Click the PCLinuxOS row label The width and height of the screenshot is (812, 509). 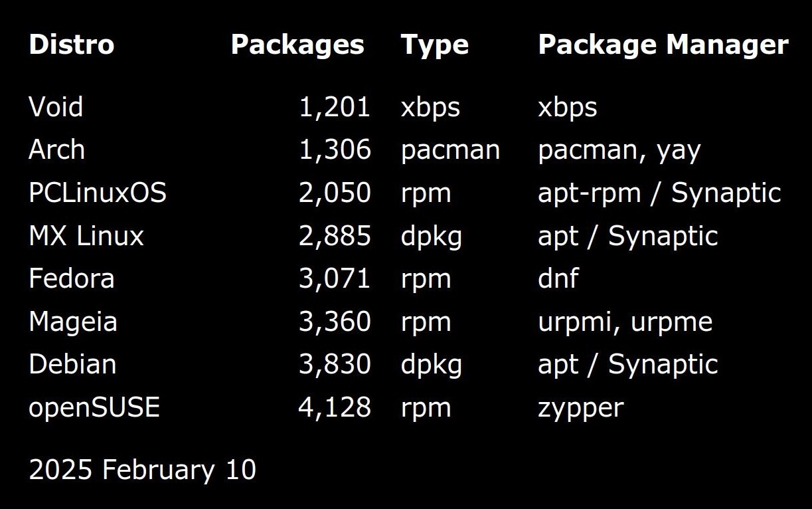[x=98, y=193]
